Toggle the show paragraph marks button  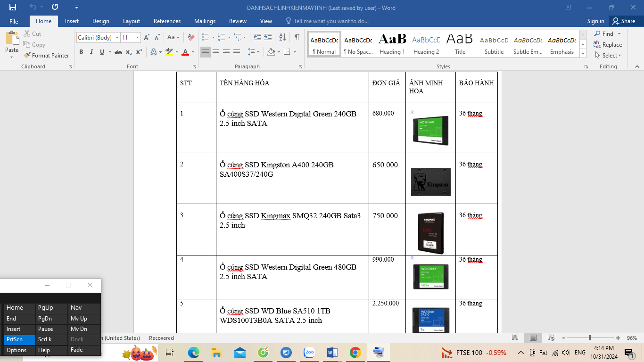296,36
